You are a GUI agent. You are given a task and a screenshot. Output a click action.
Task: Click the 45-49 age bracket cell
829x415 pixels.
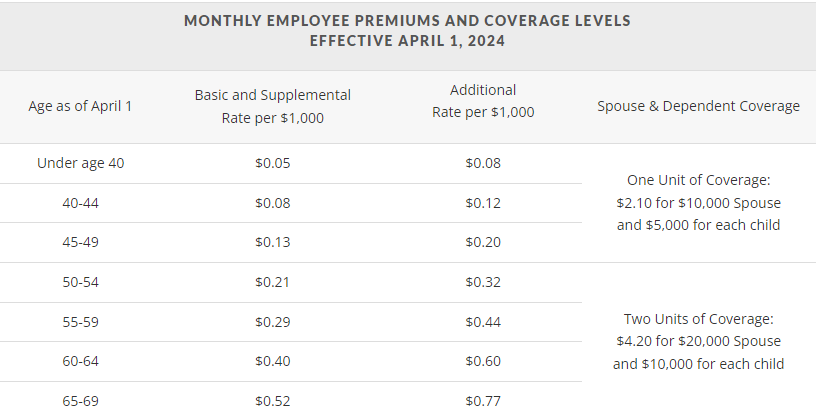81,243
